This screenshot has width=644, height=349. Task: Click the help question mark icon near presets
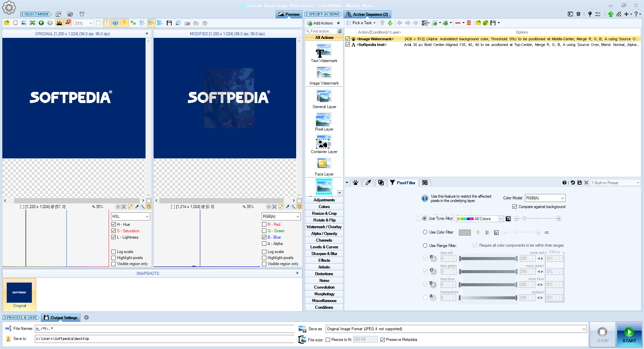pyautogui.click(x=565, y=183)
